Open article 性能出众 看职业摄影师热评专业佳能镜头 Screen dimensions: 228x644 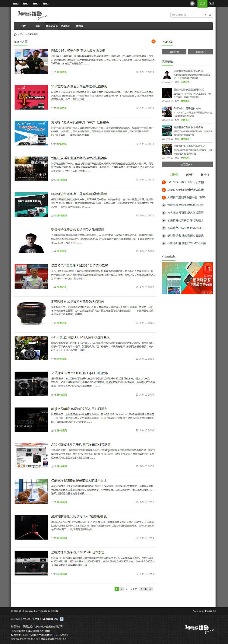(x=79, y=158)
